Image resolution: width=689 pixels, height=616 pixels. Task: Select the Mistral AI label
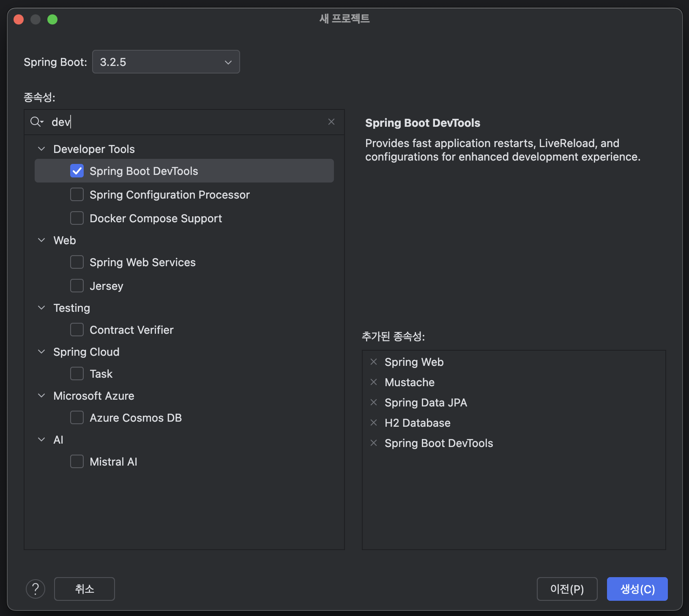113,462
